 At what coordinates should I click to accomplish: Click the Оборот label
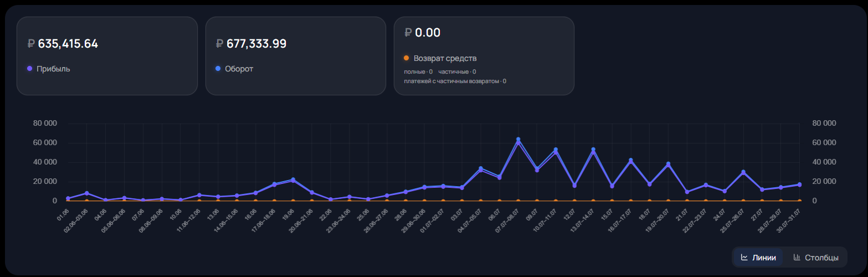(239, 69)
